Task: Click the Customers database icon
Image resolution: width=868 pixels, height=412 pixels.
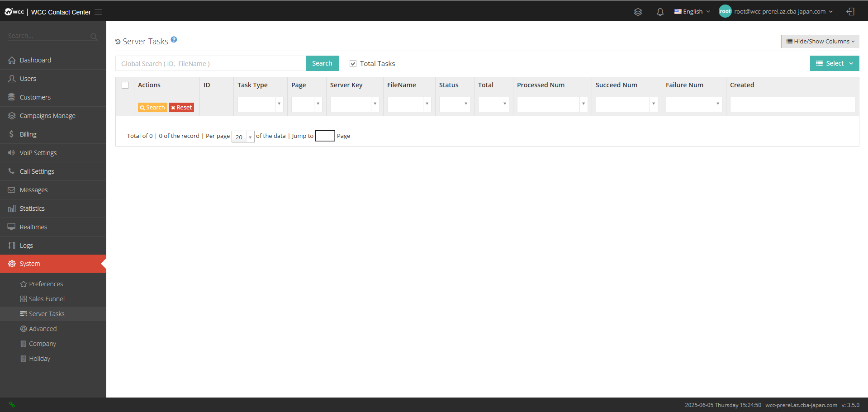Action: click(12, 97)
